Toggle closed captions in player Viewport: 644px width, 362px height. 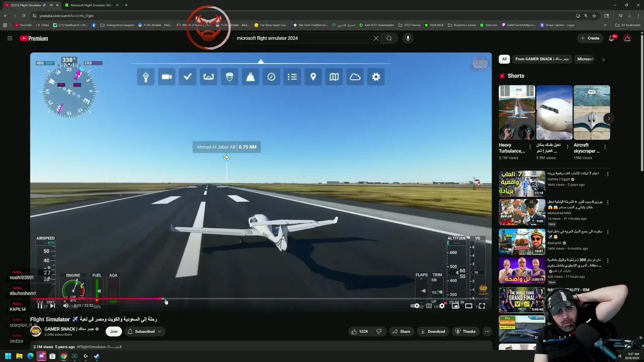click(429, 306)
